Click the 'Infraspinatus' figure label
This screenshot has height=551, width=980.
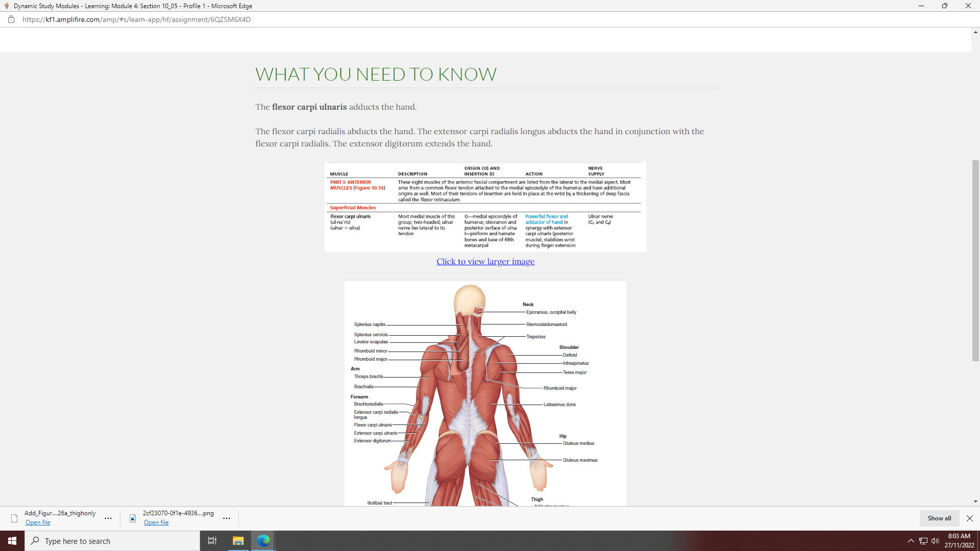(576, 363)
